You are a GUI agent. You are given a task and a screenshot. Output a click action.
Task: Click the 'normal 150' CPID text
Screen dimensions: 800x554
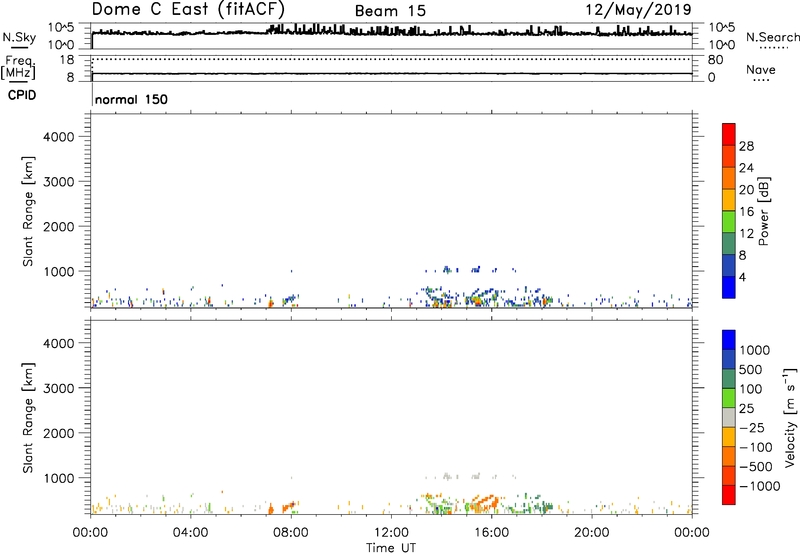point(131,99)
